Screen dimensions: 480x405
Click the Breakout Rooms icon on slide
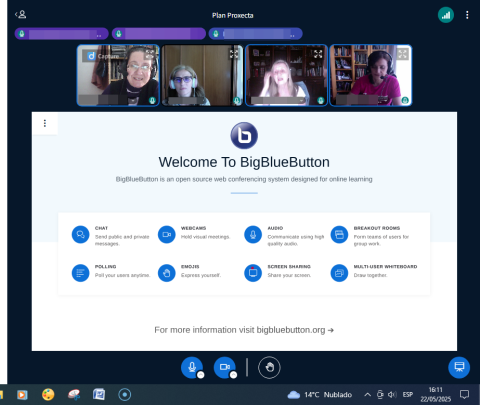[x=339, y=234]
